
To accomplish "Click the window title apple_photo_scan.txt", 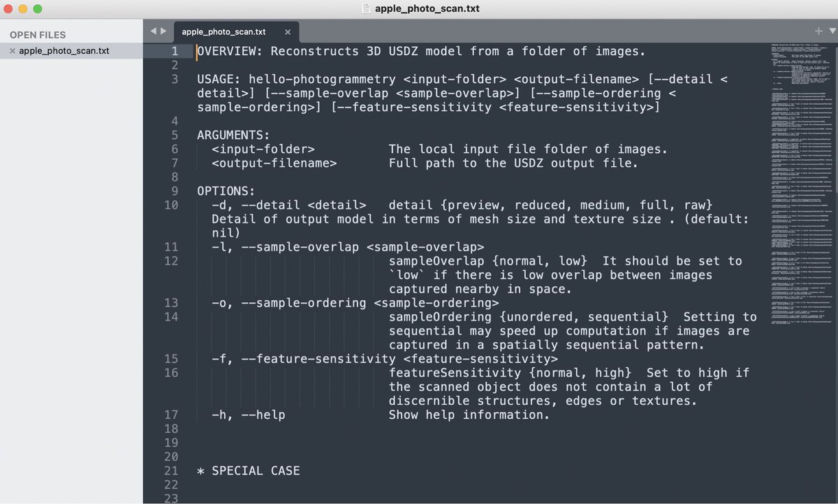I will tap(427, 8).
